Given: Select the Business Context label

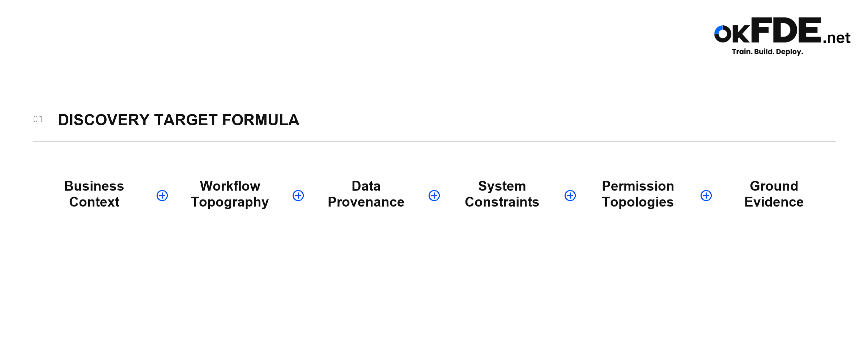Looking at the screenshot, I should (x=94, y=194).
